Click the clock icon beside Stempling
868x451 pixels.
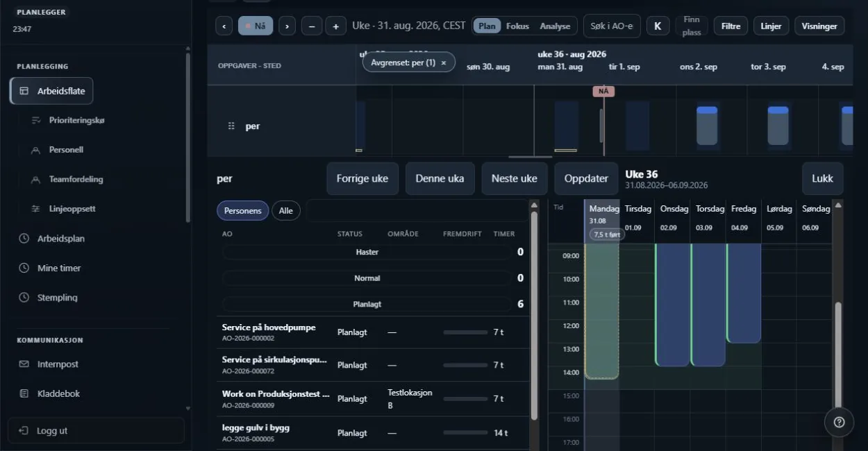pos(24,298)
